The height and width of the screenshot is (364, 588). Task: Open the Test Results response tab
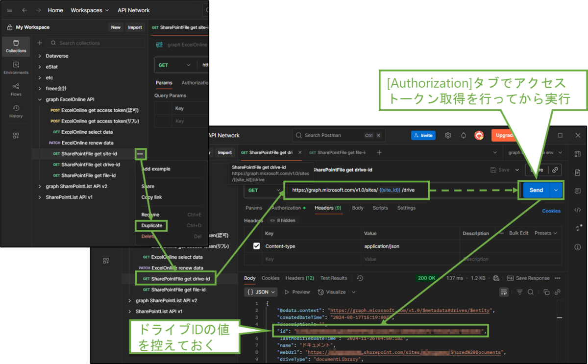tap(333, 278)
